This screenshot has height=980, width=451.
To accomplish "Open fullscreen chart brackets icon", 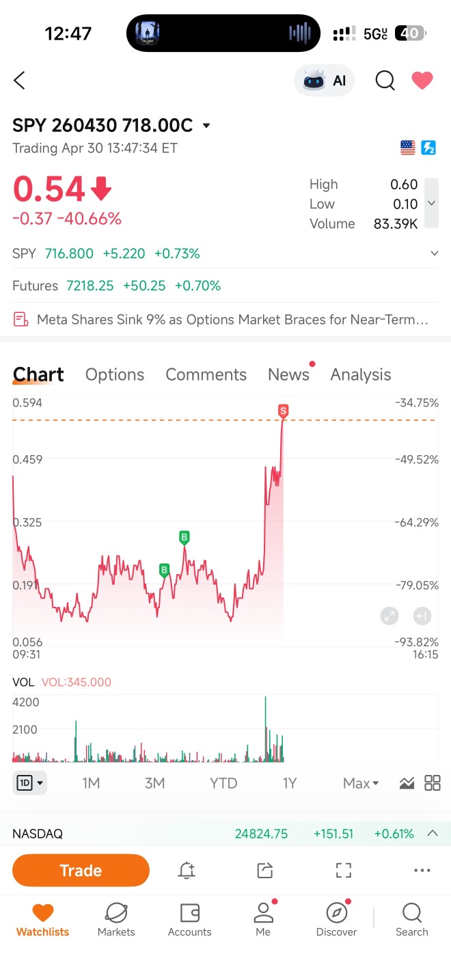I will pos(344,870).
